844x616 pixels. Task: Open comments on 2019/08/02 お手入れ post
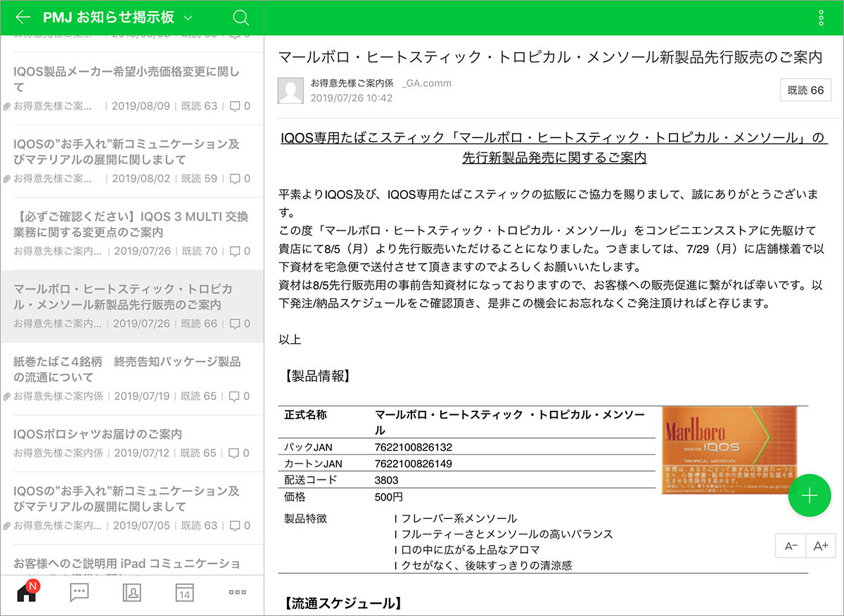239,179
